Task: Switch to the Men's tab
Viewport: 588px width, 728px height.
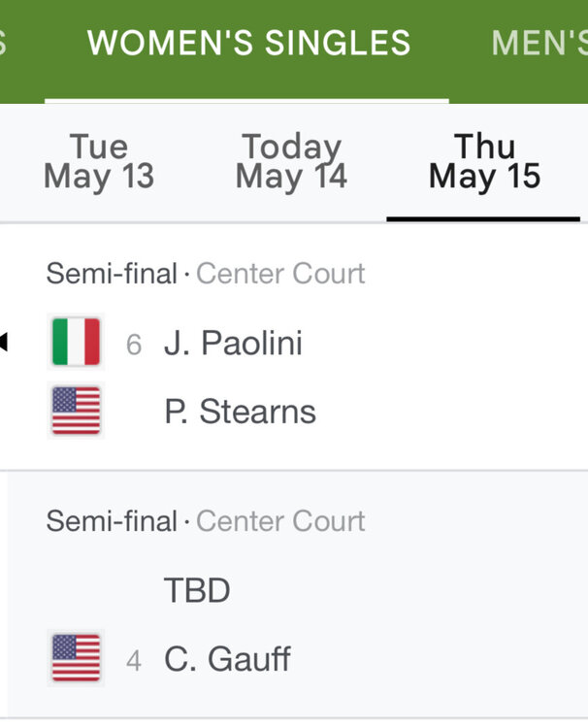Action: pyautogui.click(x=539, y=44)
